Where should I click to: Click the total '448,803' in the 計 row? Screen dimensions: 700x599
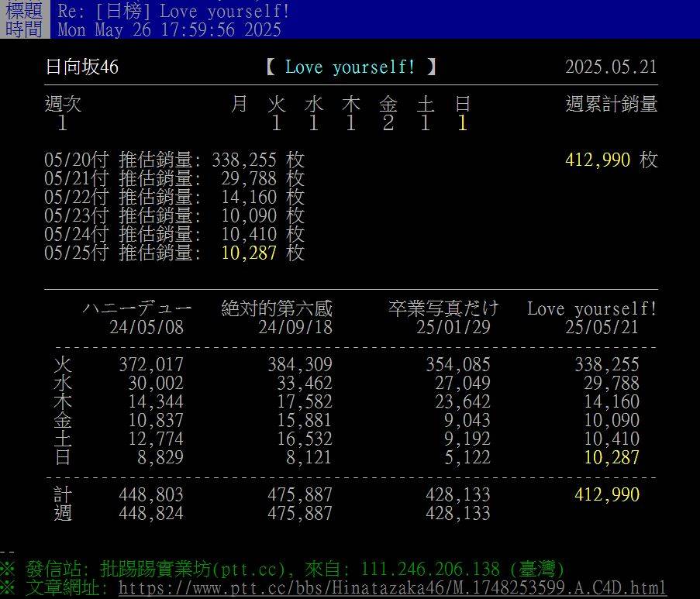point(151,494)
